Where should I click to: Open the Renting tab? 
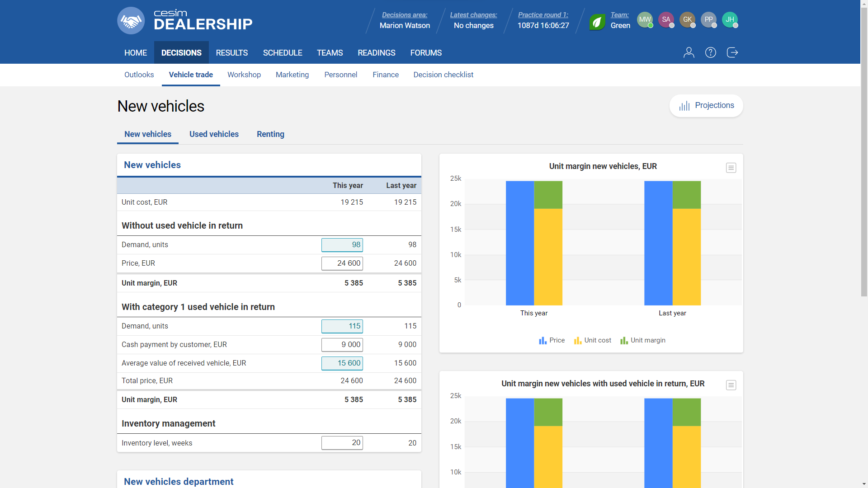pos(270,134)
